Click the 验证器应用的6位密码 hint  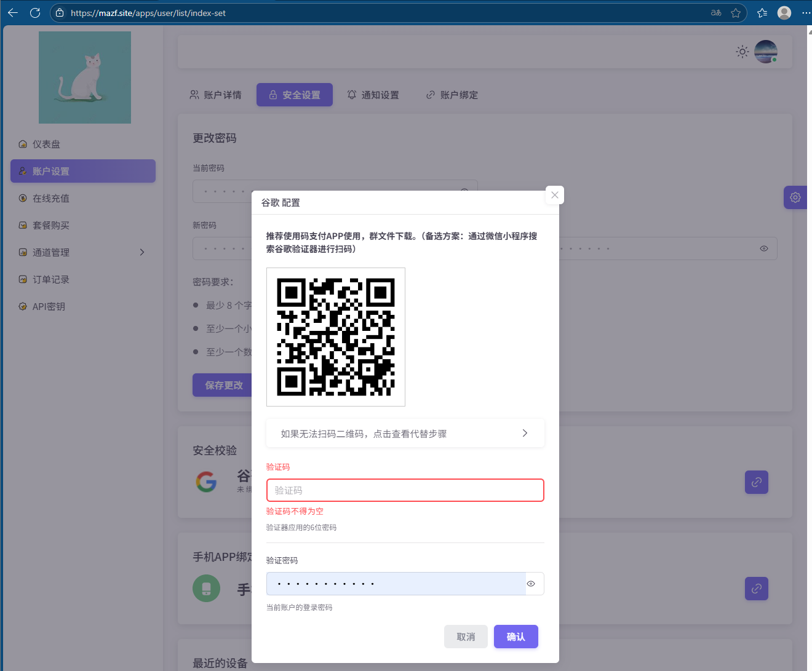pos(301,527)
